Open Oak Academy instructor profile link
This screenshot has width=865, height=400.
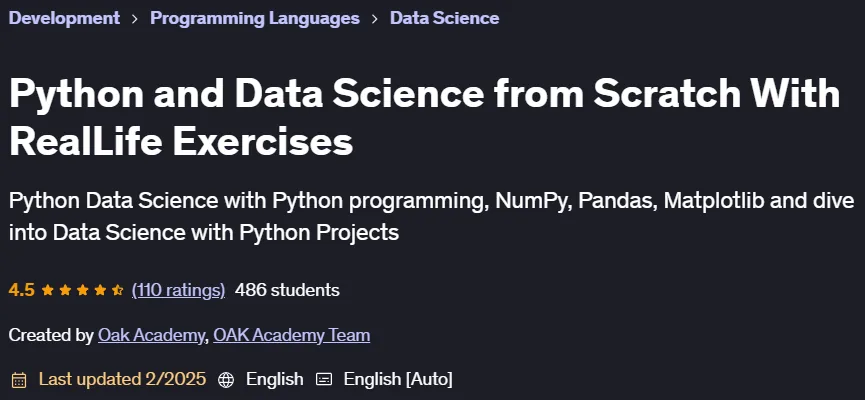tap(151, 335)
